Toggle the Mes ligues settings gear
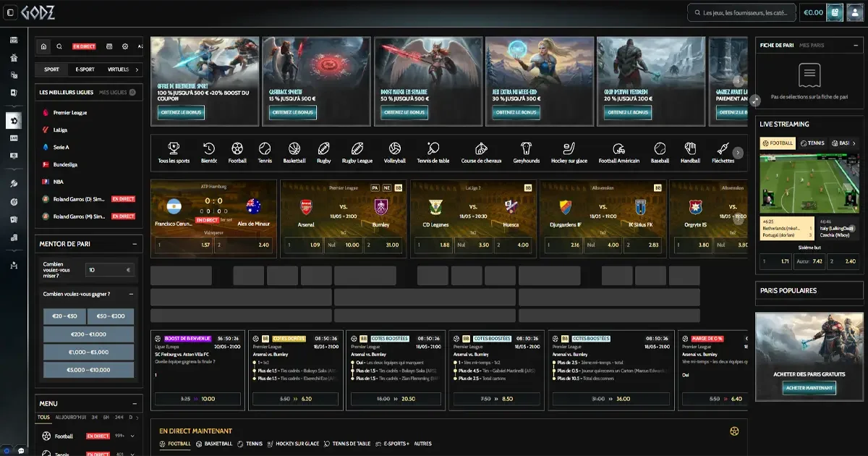Image resolution: width=868 pixels, height=456 pixels. pyautogui.click(x=132, y=93)
